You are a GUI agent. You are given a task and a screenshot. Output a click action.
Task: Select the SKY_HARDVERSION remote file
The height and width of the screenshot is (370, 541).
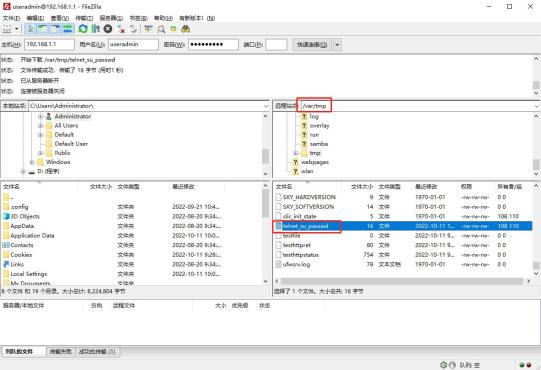309,197
